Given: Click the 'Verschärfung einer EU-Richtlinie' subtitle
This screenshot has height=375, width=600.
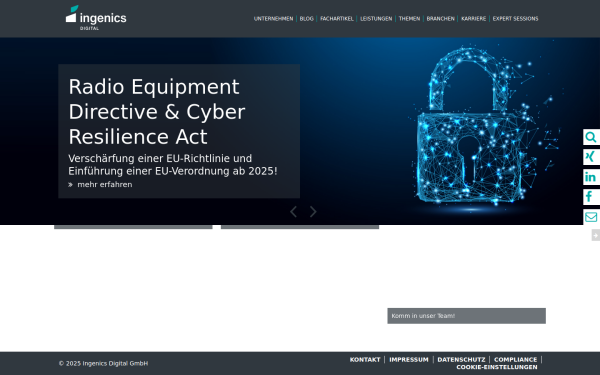Looking at the screenshot, I should (173, 165).
